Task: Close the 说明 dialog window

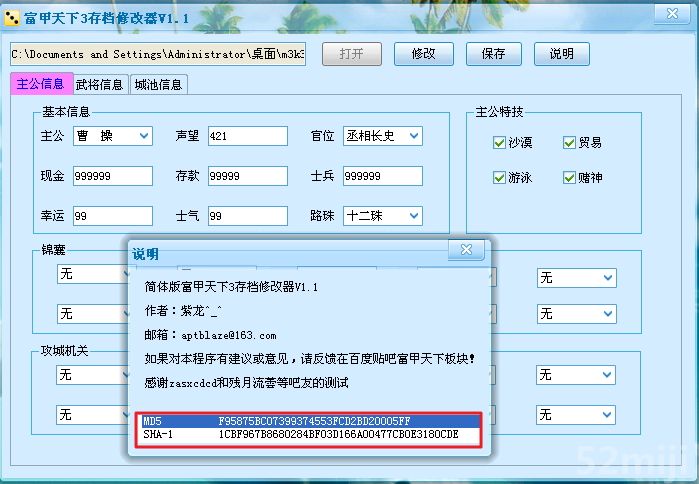Action: click(x=466, y=250)
